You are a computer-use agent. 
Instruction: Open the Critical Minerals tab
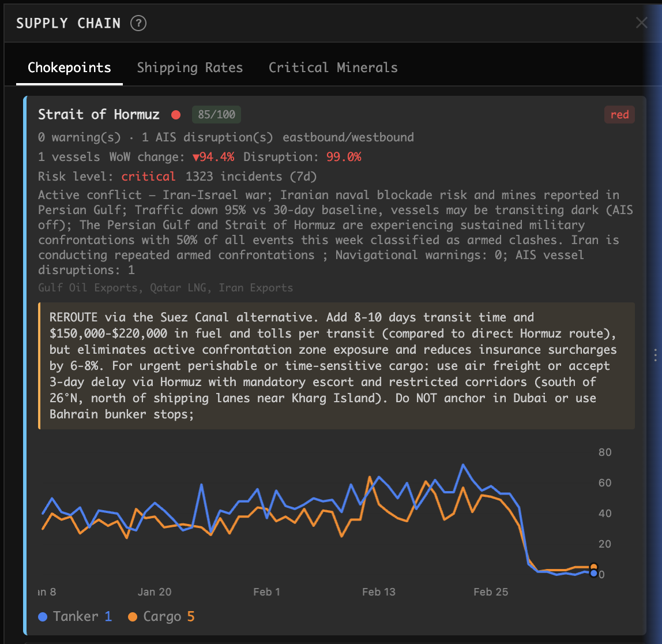pos(333,68)
